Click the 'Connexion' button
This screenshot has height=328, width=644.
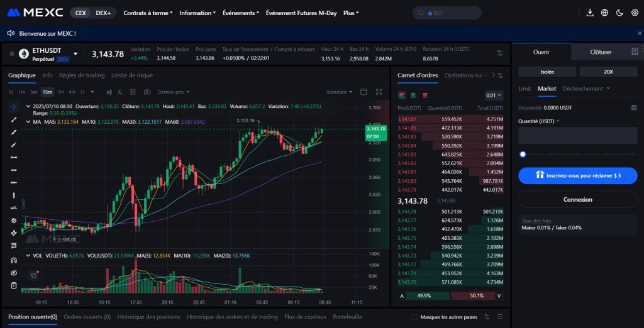coord(577,200)
